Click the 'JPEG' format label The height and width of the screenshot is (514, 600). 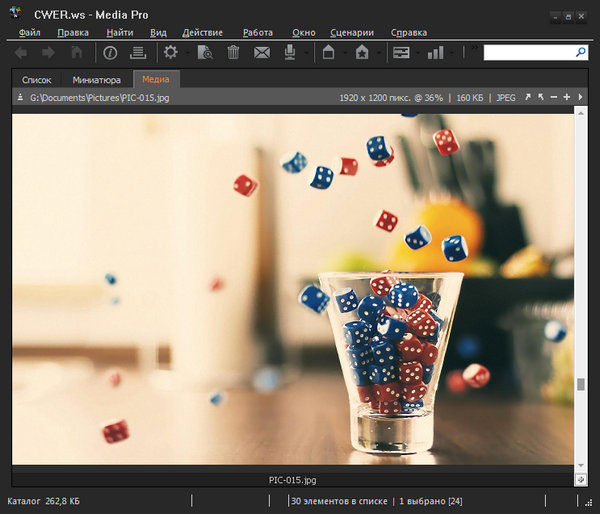pos(505,98)
